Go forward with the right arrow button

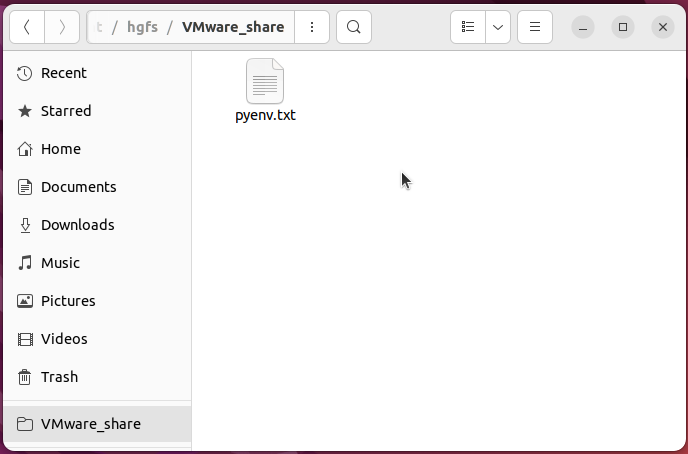tap(62, 27)
